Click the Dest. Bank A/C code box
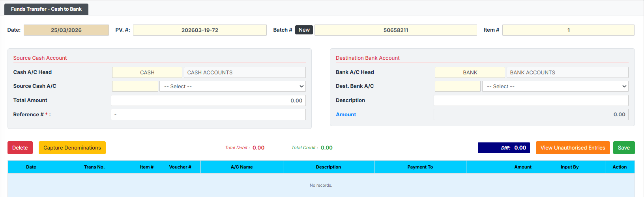 pyautogui.click(x=457, y=86)
